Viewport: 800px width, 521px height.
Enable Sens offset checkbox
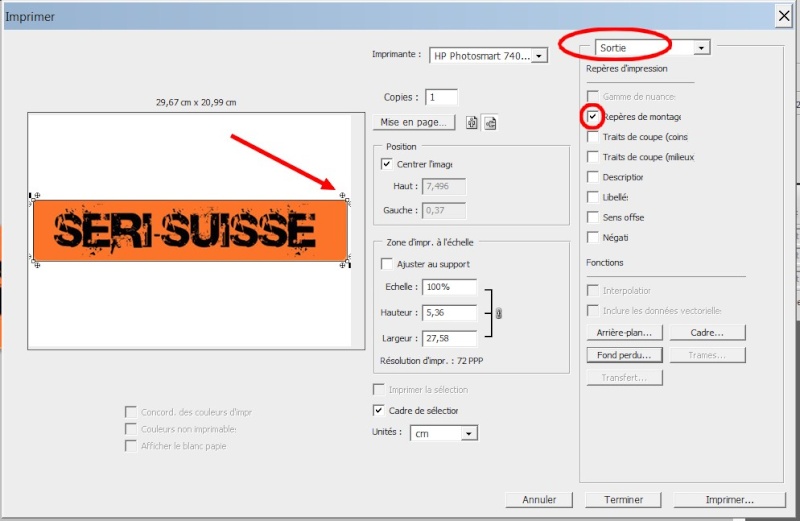point(592,217)
